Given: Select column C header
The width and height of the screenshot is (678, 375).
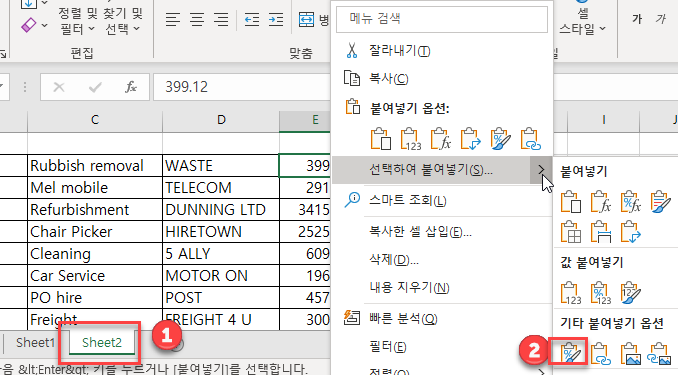Looking at the screenshot, I should [x=95, y=120].
